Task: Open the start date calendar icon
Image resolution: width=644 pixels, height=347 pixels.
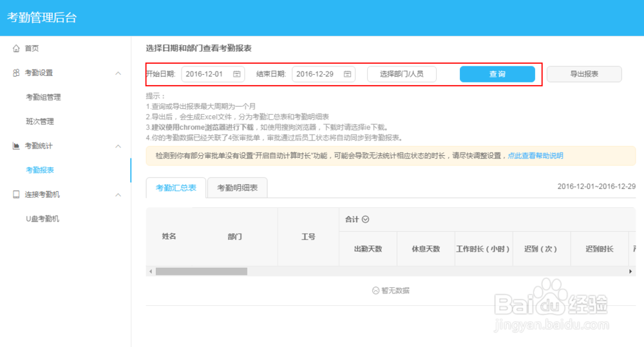Action: coord(237,74)
